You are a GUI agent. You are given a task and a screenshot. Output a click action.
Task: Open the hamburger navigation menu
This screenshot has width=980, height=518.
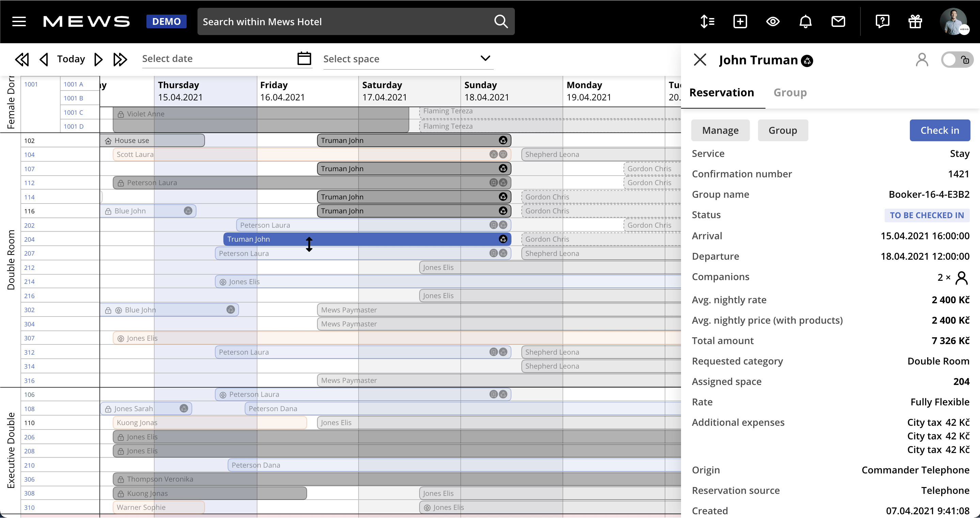point(19,22)
